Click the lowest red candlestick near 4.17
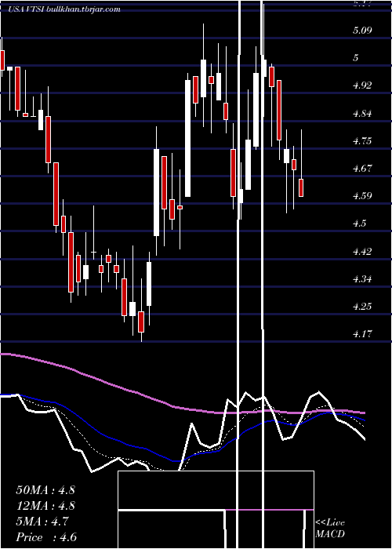This screenshot has width=392, height=549. 141,322
